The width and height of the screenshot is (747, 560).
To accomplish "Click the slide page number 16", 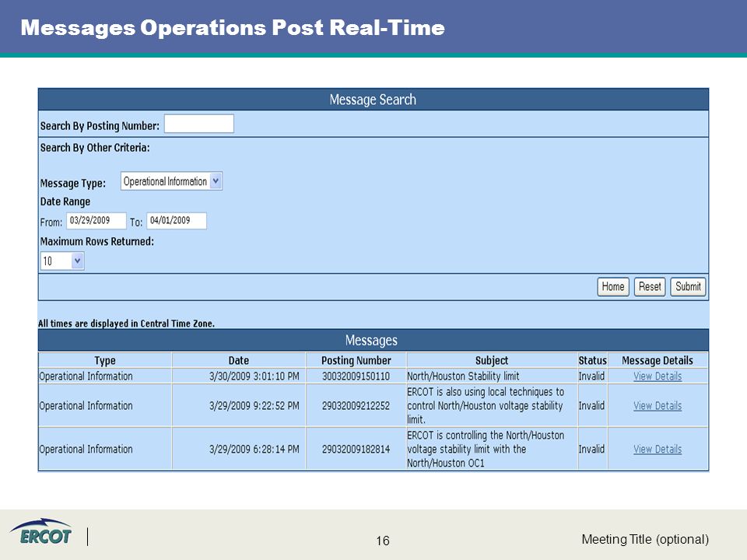I will 383,541.
